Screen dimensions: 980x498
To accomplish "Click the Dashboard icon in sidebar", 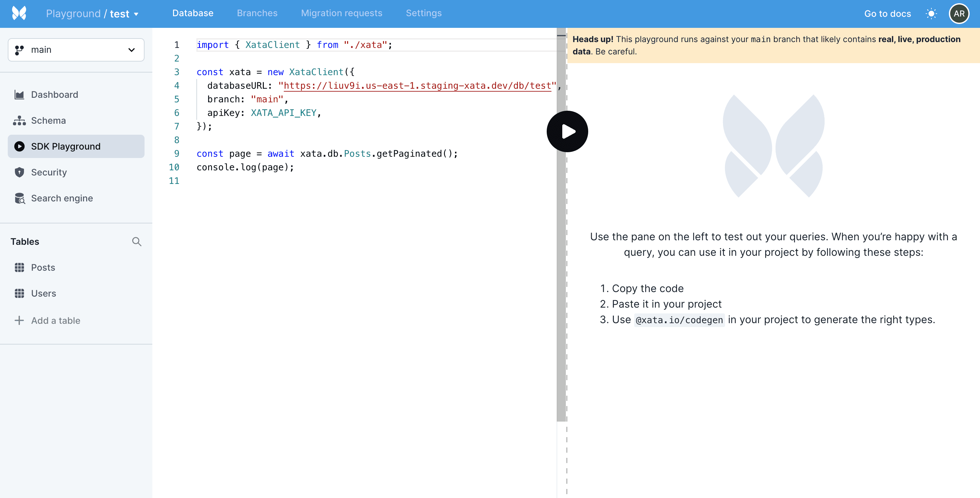I will [20, 94].
